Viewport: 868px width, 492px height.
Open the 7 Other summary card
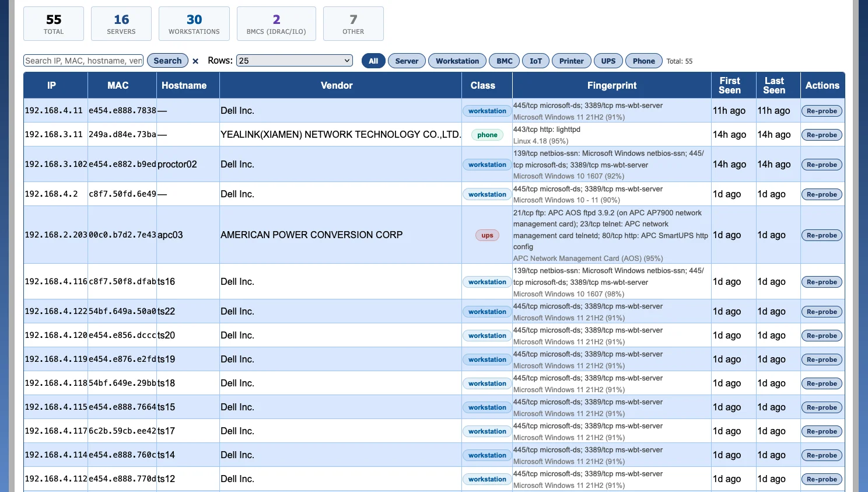pyautogui.click(x=353, y=24)
